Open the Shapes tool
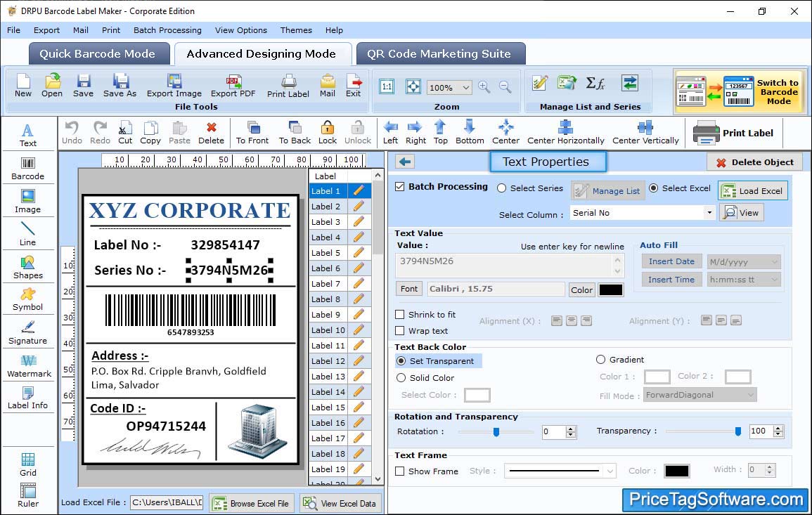Viewport: 812px width, 515px height. pyautogui.click(x=28, y=268)
